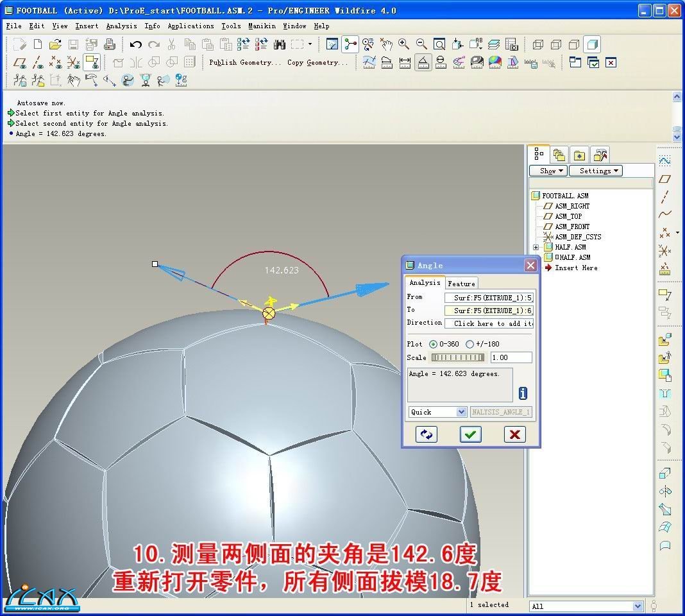Click the binoculars Find icon
The width and height of the screenshot is (685, 616).
279,44
